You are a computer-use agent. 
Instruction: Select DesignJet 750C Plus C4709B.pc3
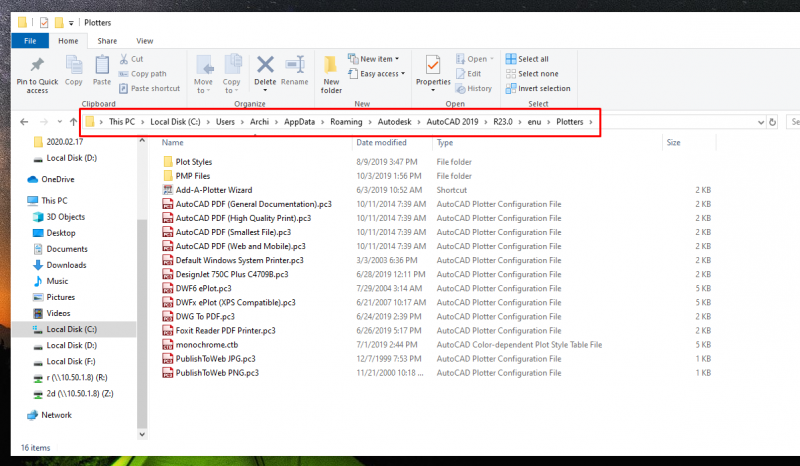click(x=226, y=274)
